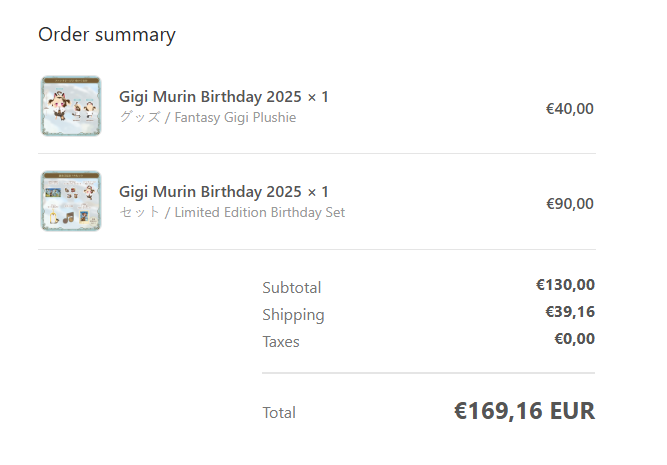Click the €39,16 shipping cost
Screen dimensions: 667x465
pos(569,312)
